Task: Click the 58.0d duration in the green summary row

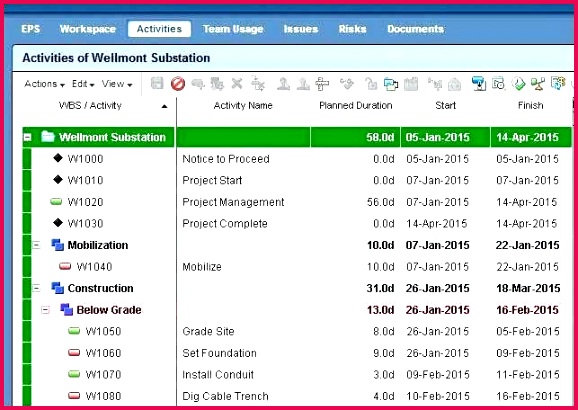Action: 380,138
